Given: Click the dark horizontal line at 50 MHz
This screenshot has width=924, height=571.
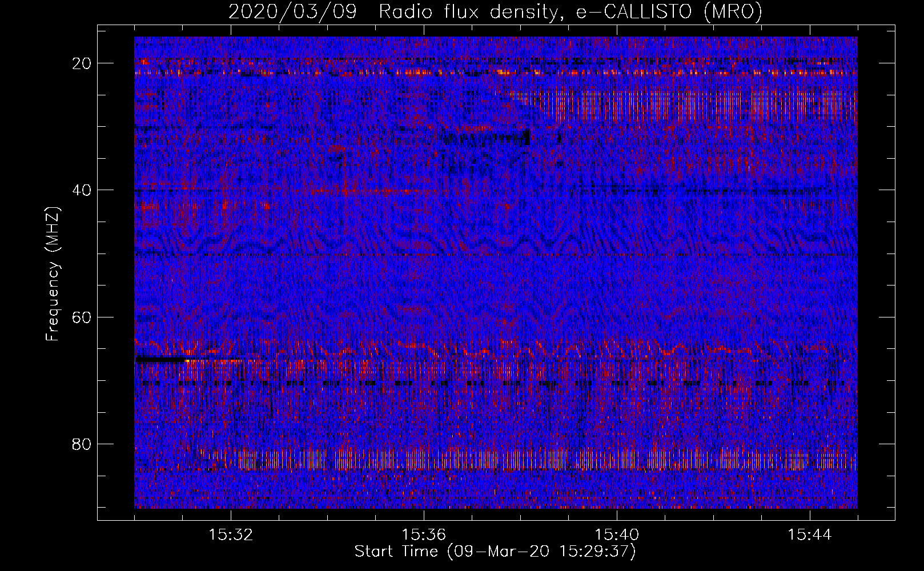Looking at the screenshot, I should (x=496, y=254).
